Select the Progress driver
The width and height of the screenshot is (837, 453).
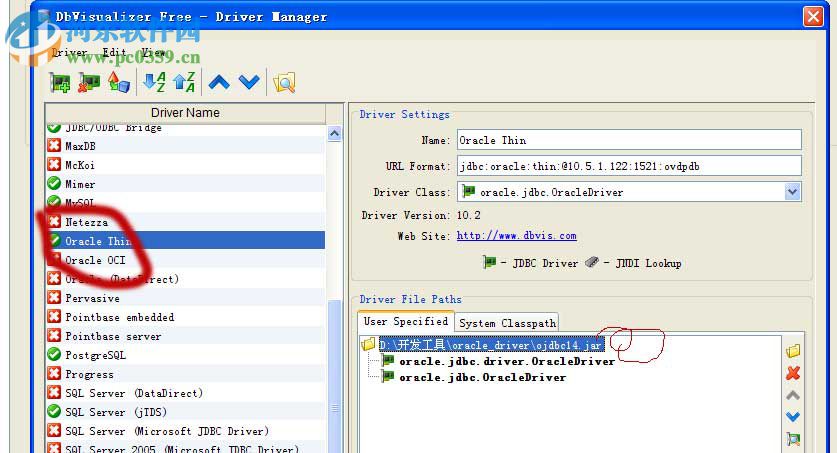(185, 374)
